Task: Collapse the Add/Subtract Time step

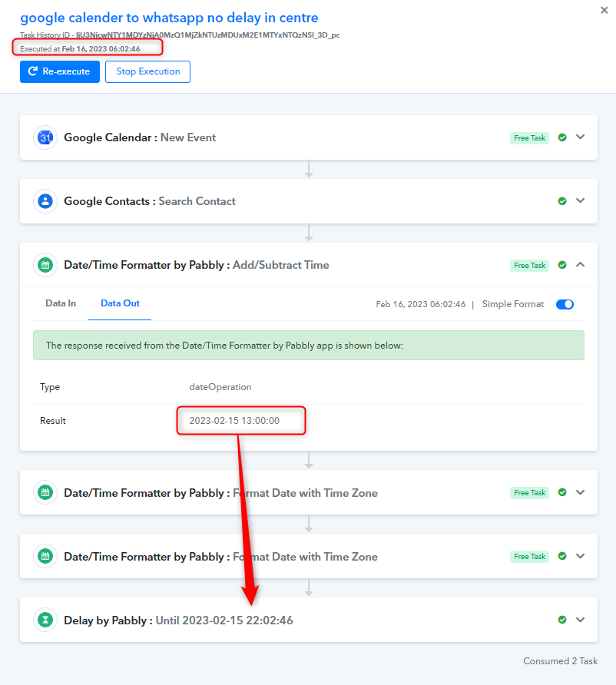Action: coord(580,265)
